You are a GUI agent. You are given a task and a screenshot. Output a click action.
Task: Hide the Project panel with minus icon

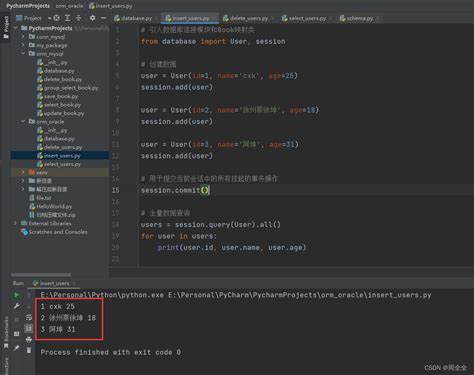pos(103,18)
